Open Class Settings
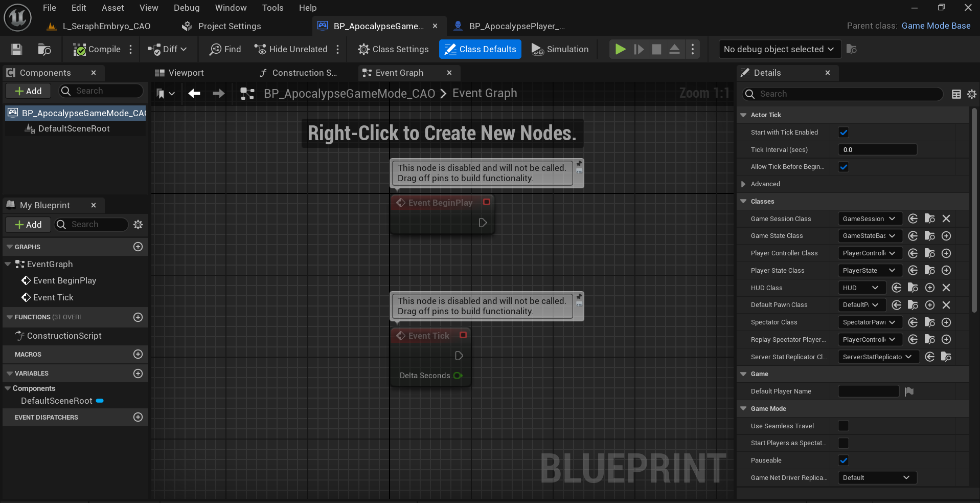This screenshot has width=980, height=503. (x=393, y=49)
